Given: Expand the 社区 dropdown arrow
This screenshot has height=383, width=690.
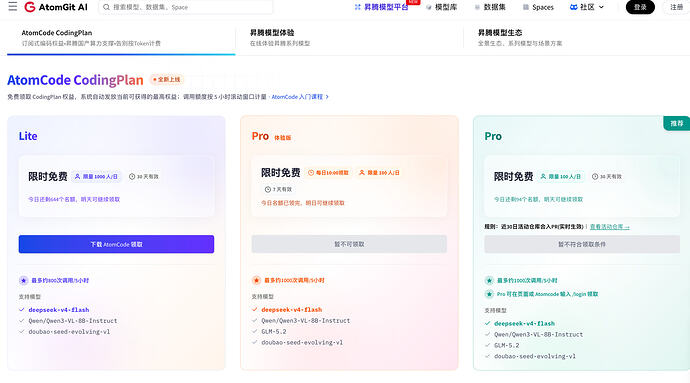Looking at the screenshot, I should pyautogui.click(x=601, y=7).
